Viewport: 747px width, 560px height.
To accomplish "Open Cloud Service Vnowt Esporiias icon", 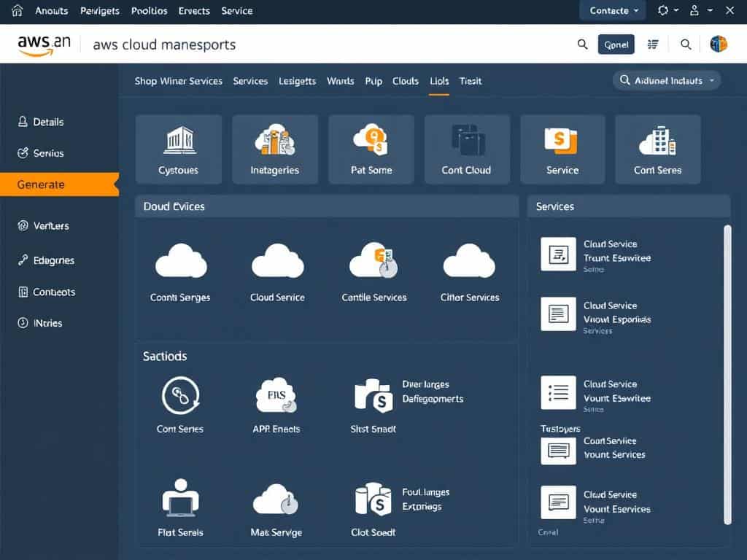I will pyautogui.click(x=558, y=314).
